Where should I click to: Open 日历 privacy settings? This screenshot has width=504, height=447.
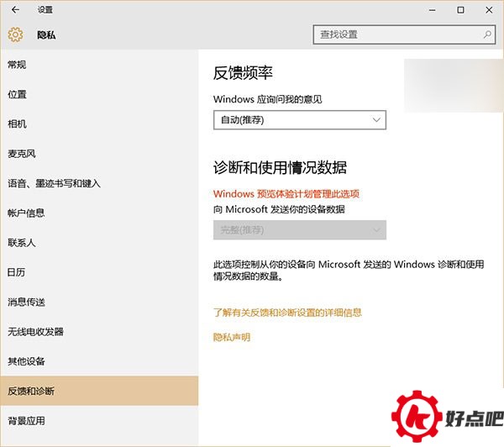pos(17,272)
